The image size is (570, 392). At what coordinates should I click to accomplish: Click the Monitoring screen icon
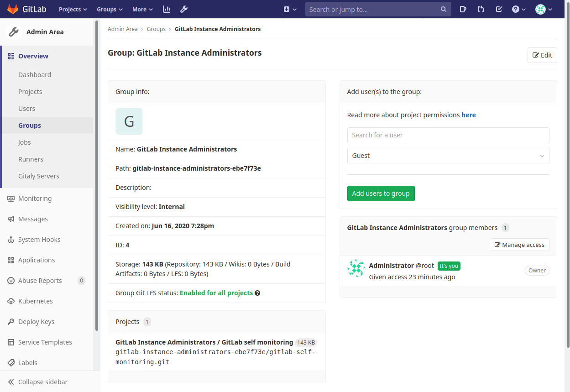click(11, 199)
